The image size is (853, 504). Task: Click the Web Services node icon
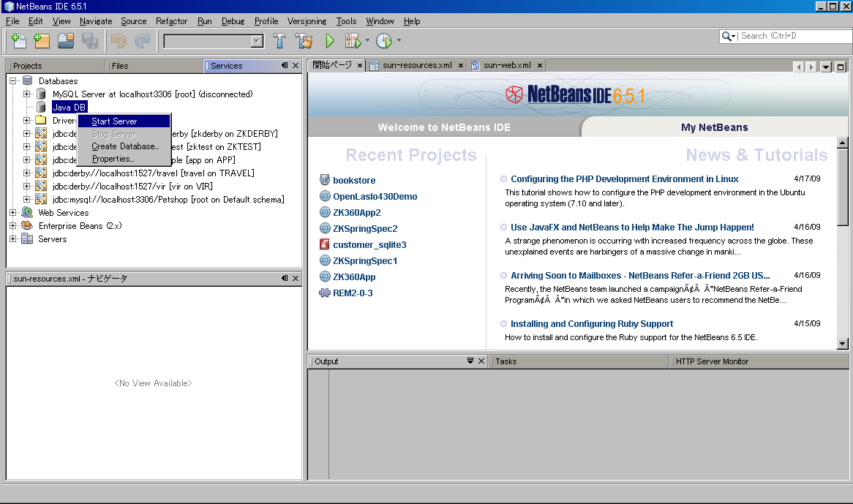27,213
